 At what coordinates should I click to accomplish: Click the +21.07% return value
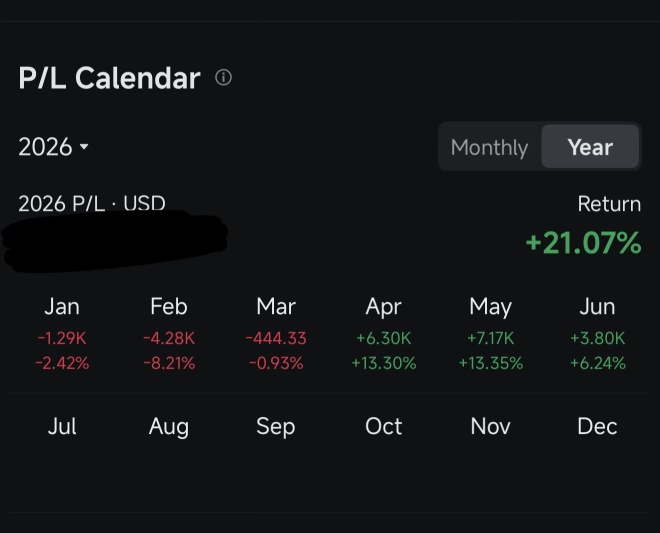tap(583, 243)
